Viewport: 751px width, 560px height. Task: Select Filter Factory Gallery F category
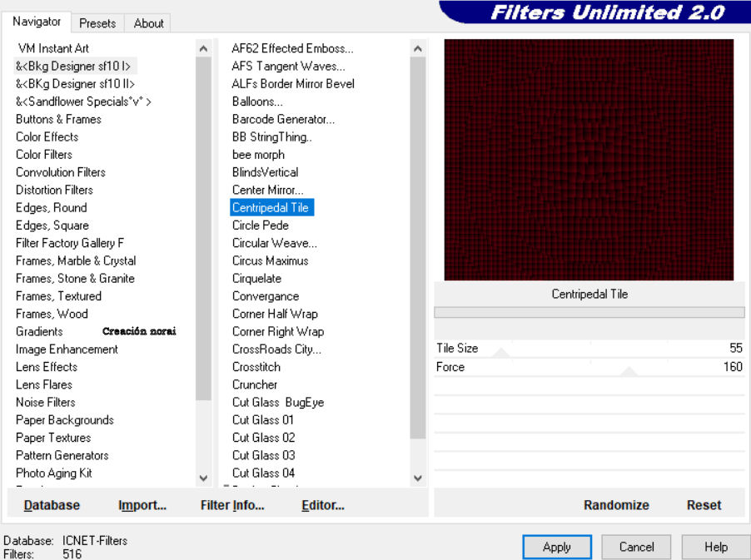point(69,243)
